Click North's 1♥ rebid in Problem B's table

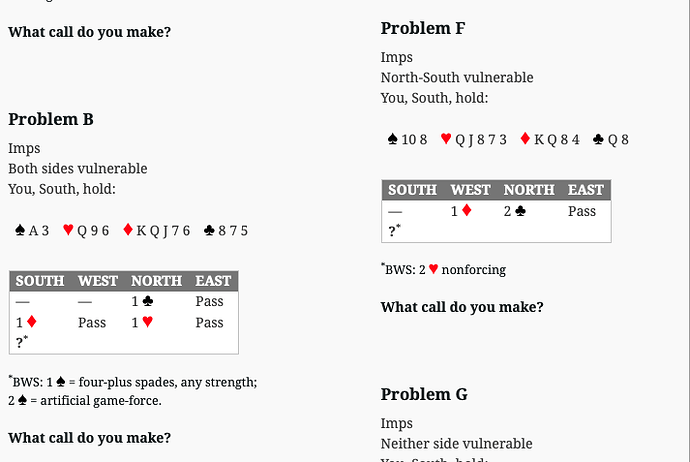(141, 323)
